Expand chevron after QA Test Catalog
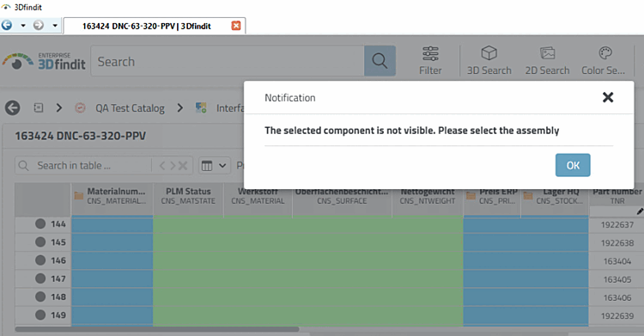 (180, 107)
